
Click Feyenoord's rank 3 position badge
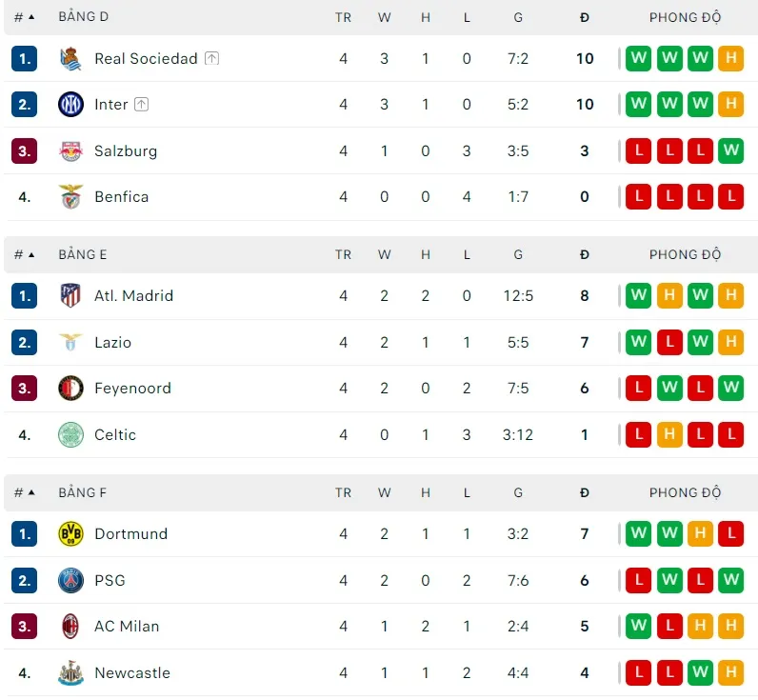coord(25,389)
